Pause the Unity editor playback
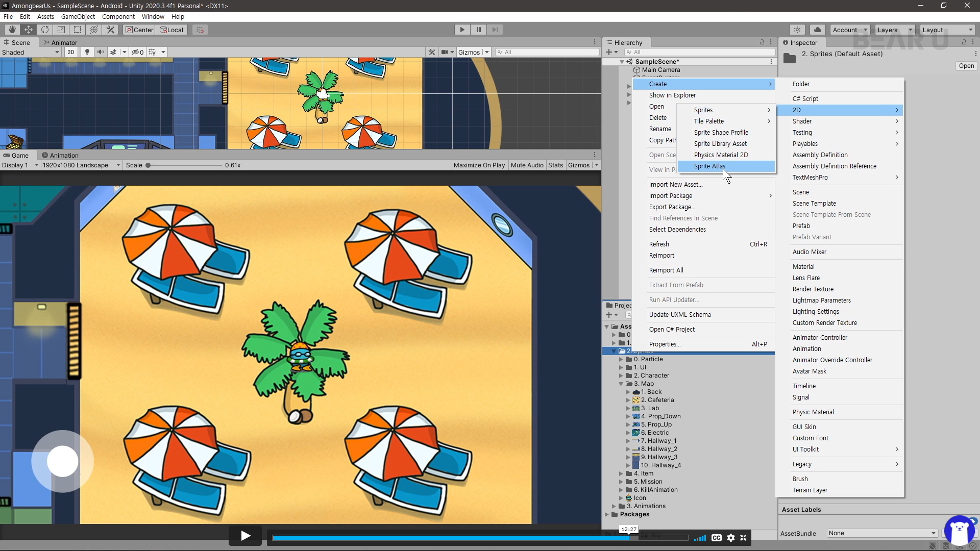980x551 pixels. [x=479, y=30]
